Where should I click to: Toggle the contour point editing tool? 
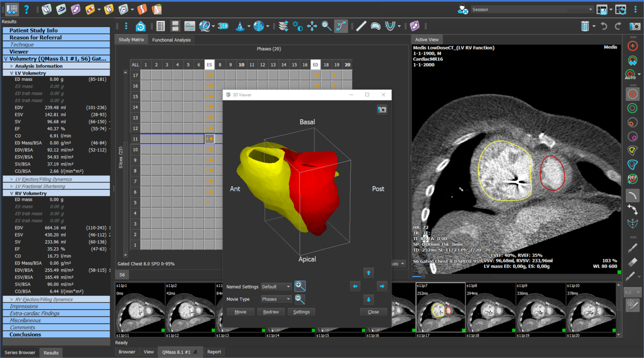tap(341, 26)
